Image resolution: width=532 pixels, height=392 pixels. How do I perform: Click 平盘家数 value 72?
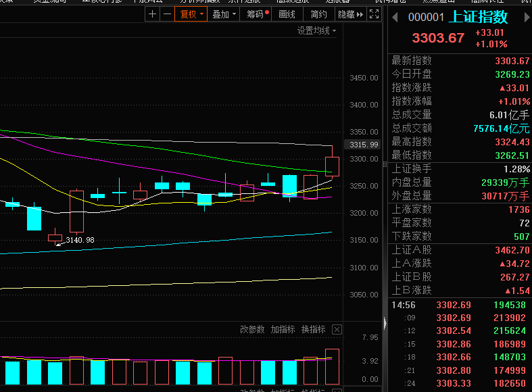pos(525,223)
